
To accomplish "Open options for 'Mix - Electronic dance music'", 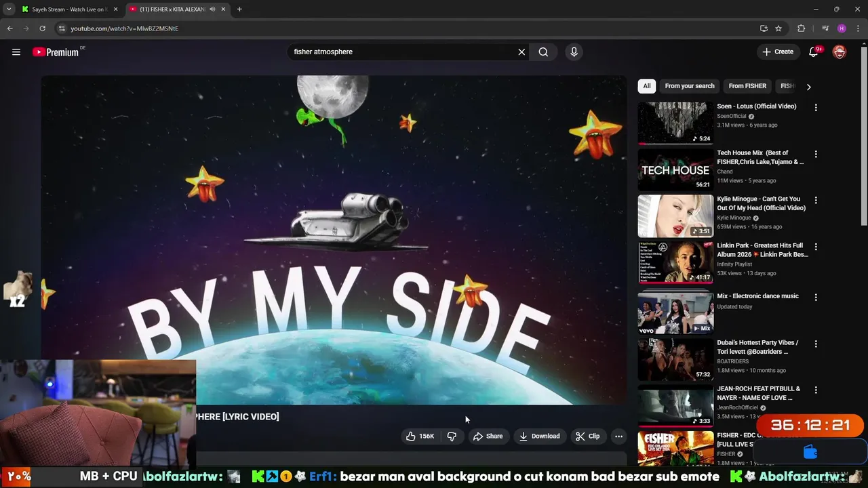I will (816, 297).
